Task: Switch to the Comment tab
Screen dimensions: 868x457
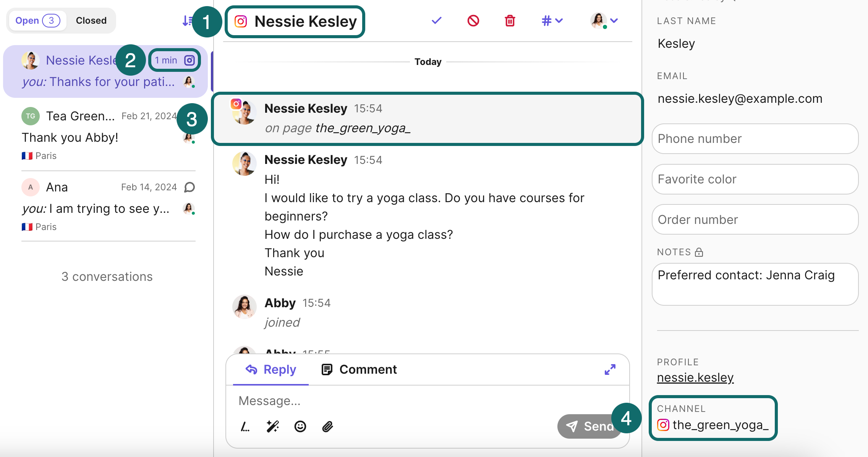Action: (x=360, y=369)
